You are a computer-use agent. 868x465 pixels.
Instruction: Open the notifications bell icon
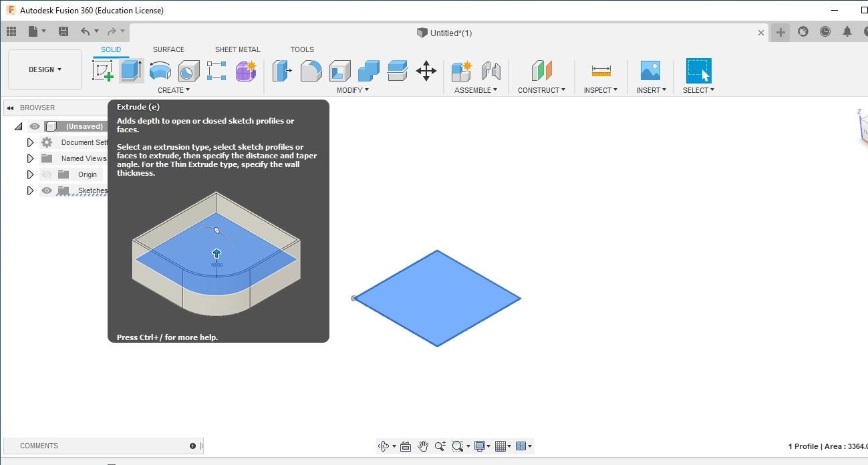pyautogui.click(x=847, y=31)
